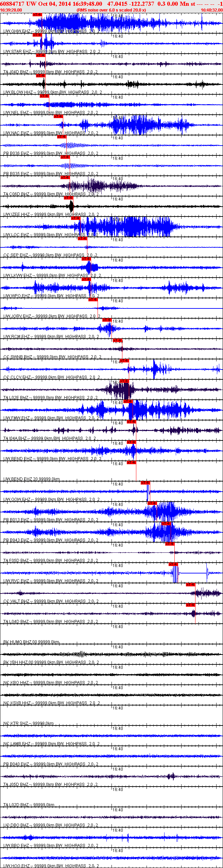Click the pick marker on UW.NAC EHZ trace

[58, 116]
